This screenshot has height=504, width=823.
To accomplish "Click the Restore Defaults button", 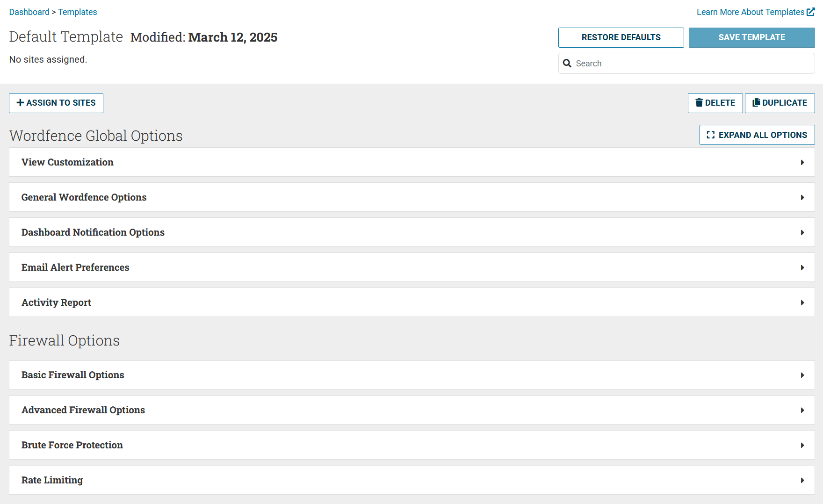I will 621,37.
